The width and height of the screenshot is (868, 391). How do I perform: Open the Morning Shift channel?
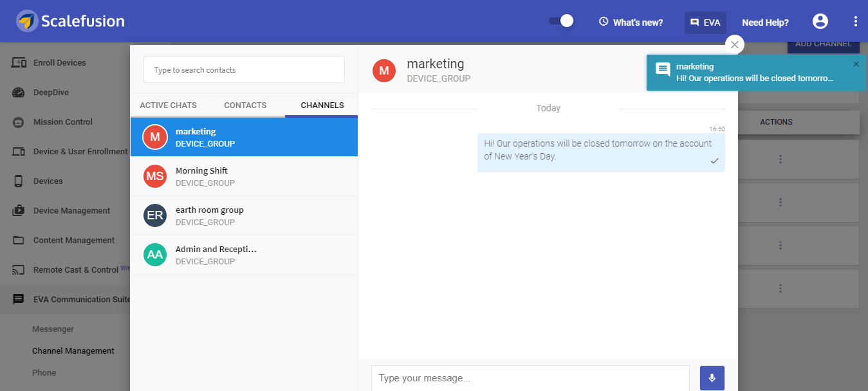(244, 176)
